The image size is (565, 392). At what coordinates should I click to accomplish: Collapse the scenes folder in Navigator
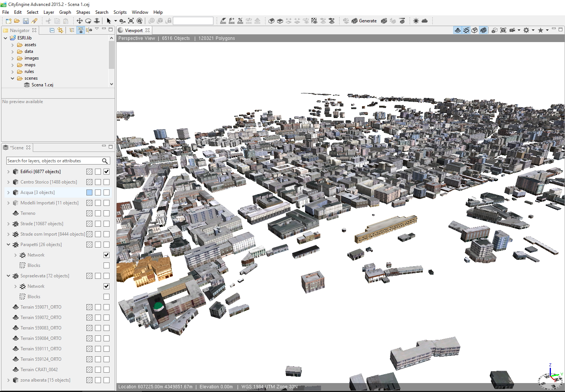click(12, 78)
